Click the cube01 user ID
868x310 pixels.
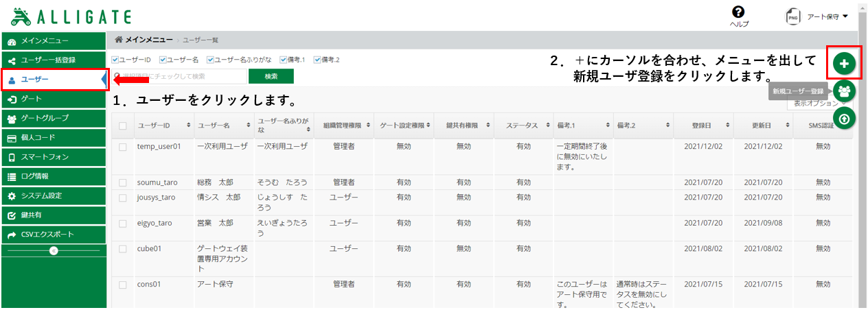149,248
